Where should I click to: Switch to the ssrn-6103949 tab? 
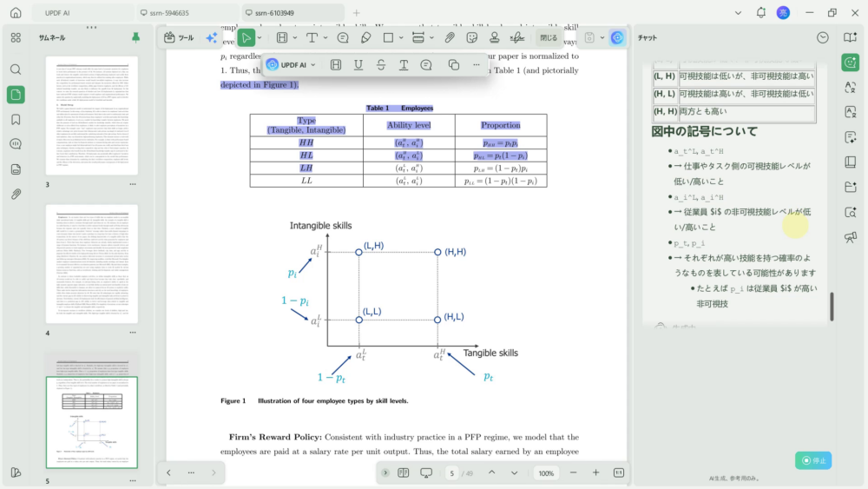293,13
